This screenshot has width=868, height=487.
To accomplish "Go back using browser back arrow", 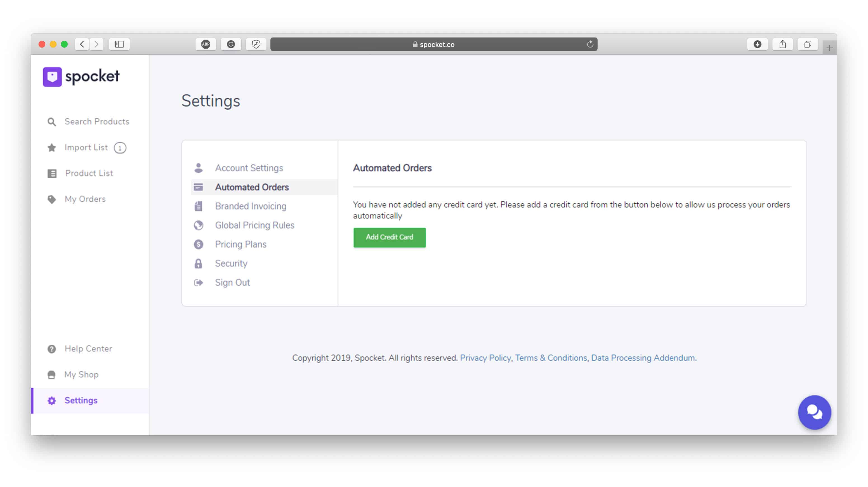I will (82, 44).
